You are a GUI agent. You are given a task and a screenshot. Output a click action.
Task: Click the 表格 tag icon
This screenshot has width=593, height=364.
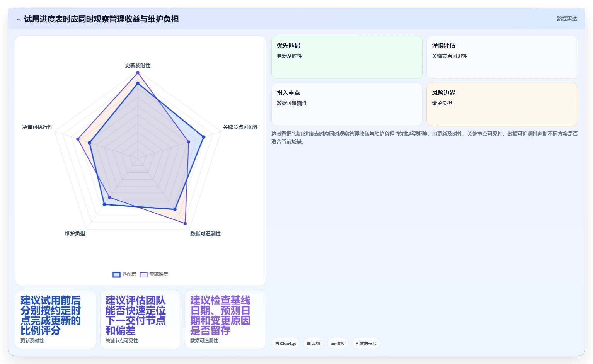[309, 344]
